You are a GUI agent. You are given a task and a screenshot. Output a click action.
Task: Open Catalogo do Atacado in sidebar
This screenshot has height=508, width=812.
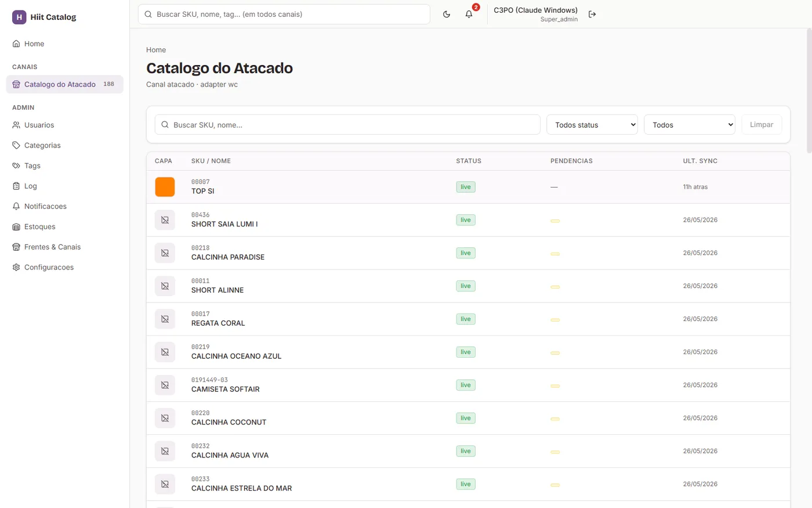64,84
